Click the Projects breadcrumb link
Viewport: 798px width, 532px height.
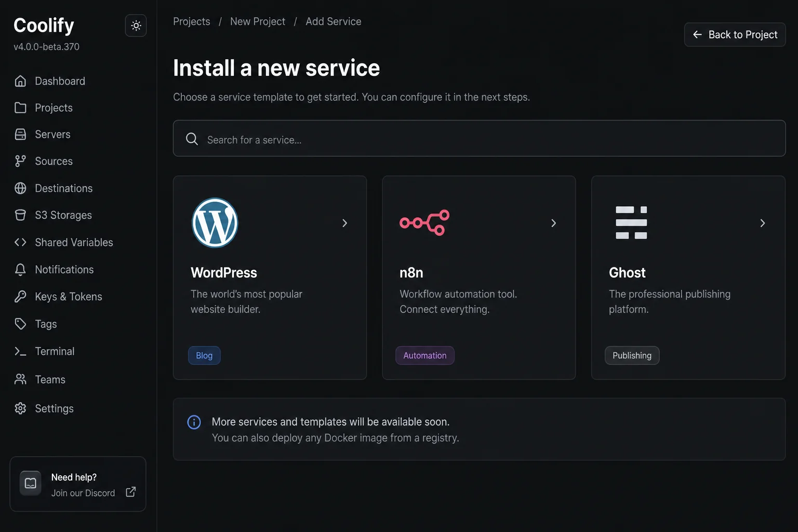[x=192, y=21]
